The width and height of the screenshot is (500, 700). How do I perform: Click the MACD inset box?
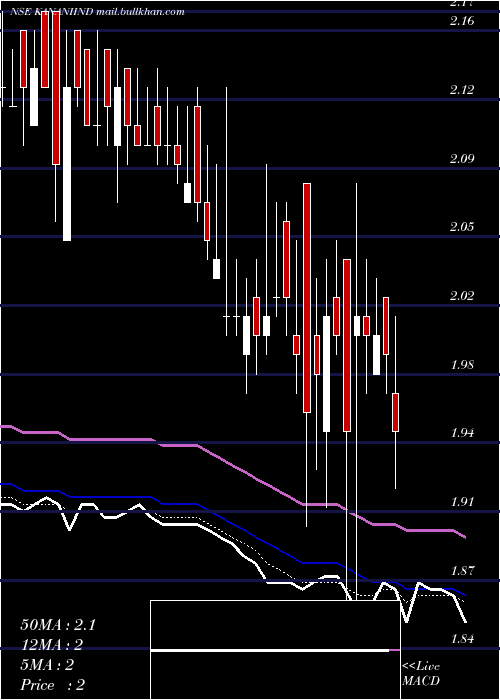[x=275, y=650]
